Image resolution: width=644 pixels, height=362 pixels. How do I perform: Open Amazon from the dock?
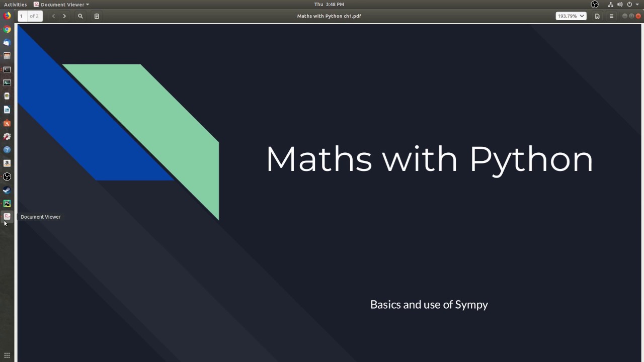pos(7,163)
